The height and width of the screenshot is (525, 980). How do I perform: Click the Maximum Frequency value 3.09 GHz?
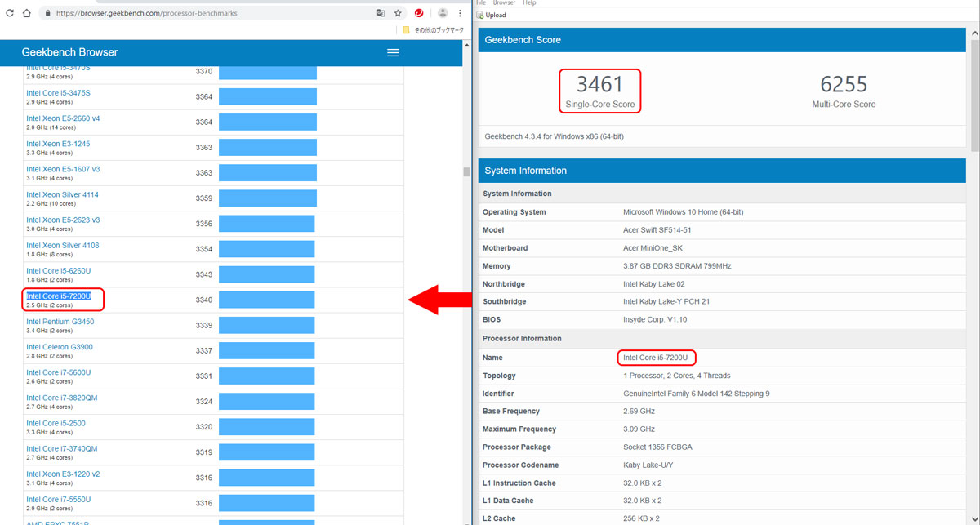pos(639,429)
